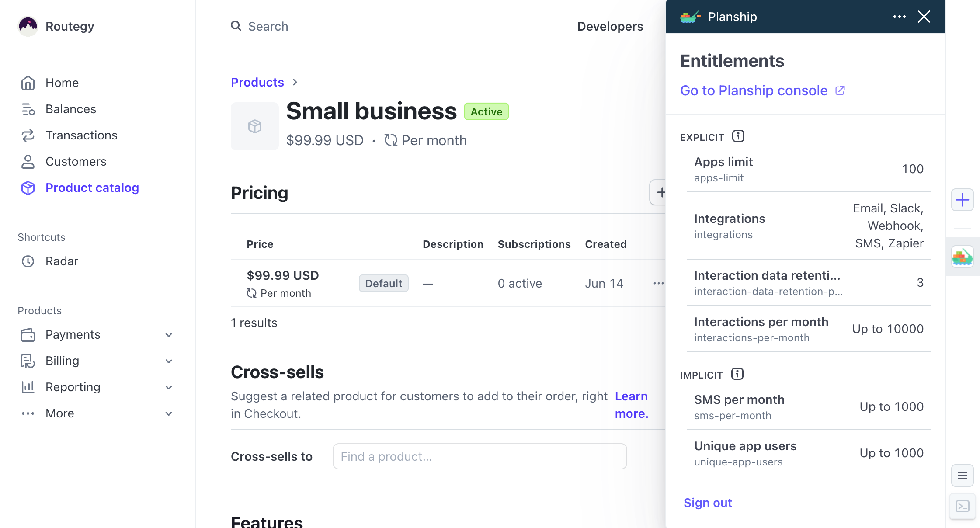Screen dimensions: 980x528
Task: Select Product catalog in sidebar
Action: click(x=92, y=188)
